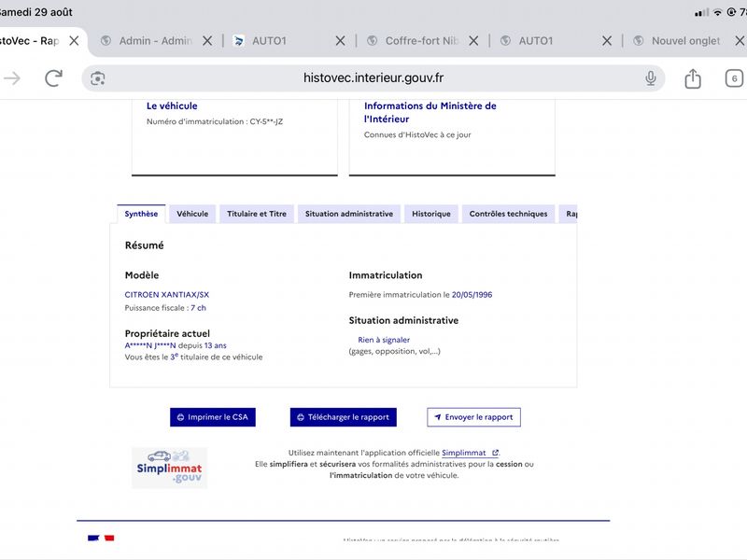This screenshot has height=560, width=747.
Task: Open the Synthèse tab
Action: tap(141, 214)
